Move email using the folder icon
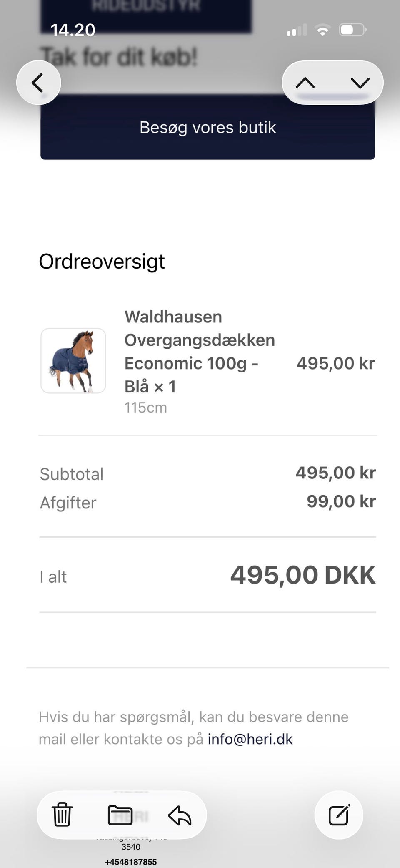 tap(120, 815)
